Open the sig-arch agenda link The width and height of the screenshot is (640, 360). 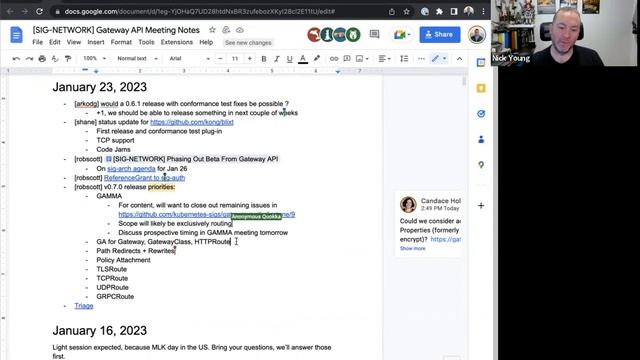click(x=131, y=169)
